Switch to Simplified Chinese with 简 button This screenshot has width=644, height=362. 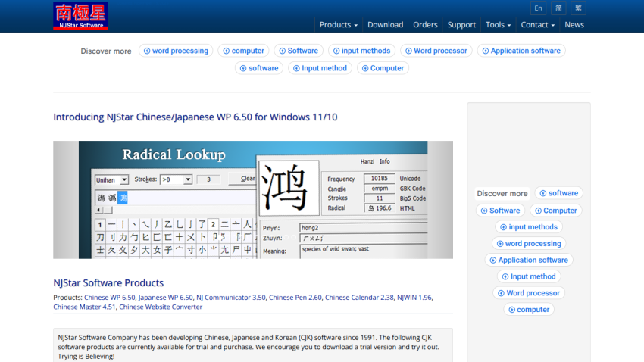(558, 8)
